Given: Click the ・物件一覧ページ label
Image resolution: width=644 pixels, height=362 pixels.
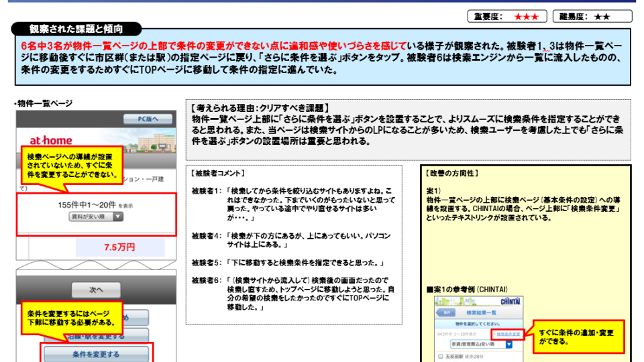Looking at the screenshot, I should (x=43, y=103).
